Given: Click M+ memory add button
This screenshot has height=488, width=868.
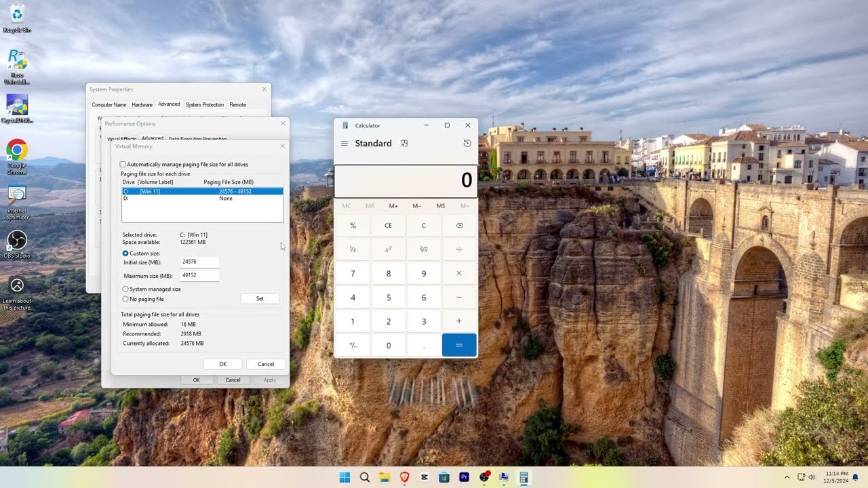Looking at the screenshot, I should (393, 206).
